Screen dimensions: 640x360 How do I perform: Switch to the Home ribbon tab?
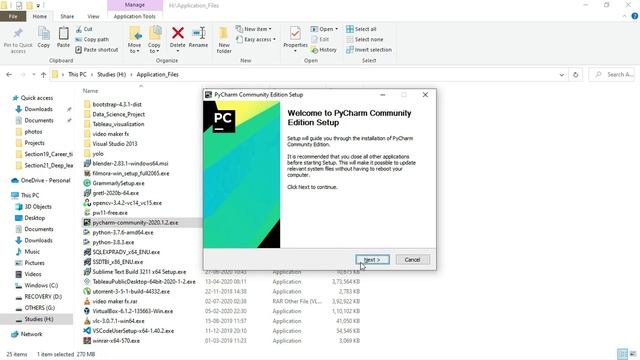tap(40, 16)
